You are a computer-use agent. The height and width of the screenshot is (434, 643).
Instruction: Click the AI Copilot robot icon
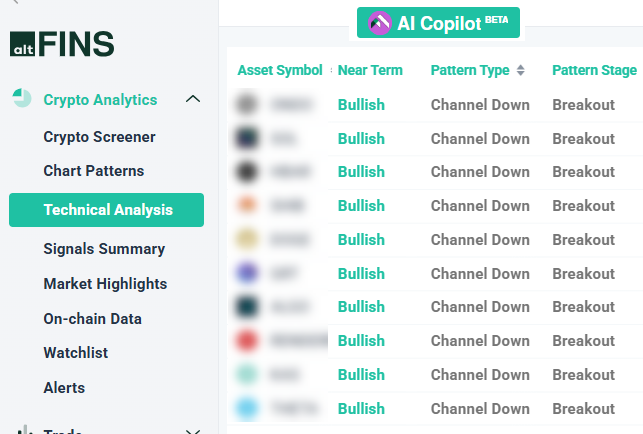point(379,23)
